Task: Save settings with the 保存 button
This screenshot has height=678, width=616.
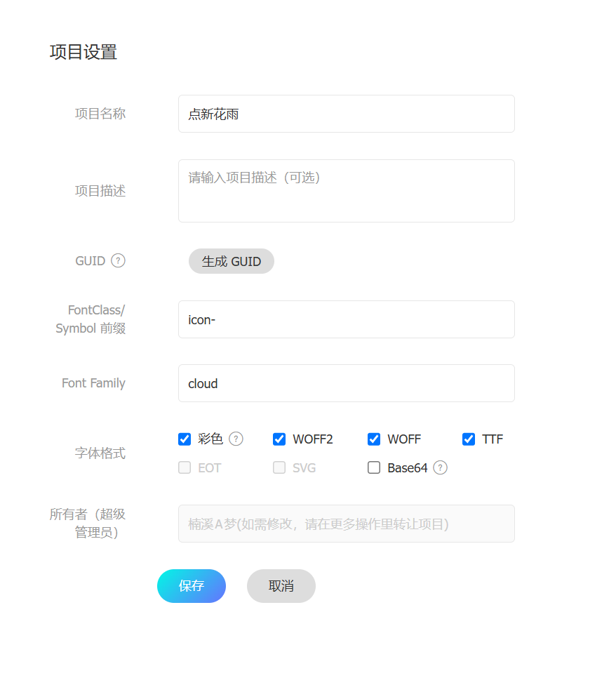Action: tap(192, 586)
